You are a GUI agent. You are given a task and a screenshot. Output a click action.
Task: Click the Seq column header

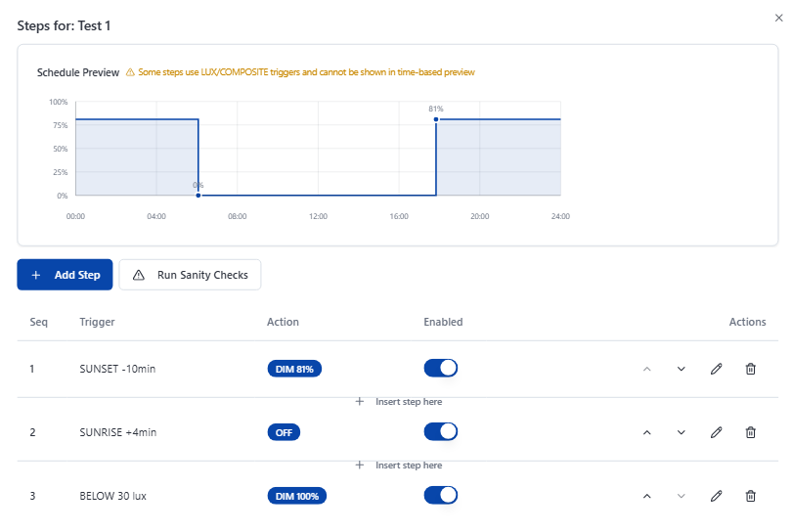pos(39,323)
